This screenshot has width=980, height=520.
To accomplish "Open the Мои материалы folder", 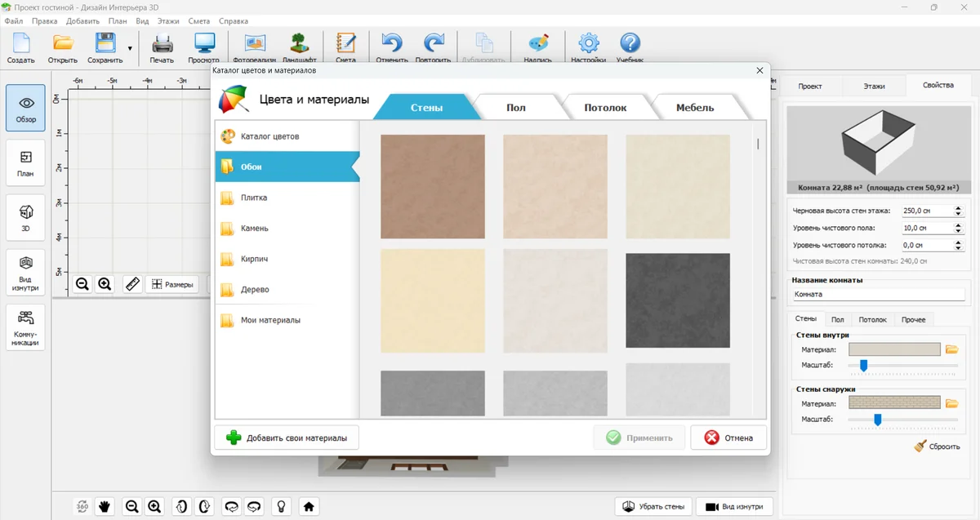I will [x=286, y=320].
